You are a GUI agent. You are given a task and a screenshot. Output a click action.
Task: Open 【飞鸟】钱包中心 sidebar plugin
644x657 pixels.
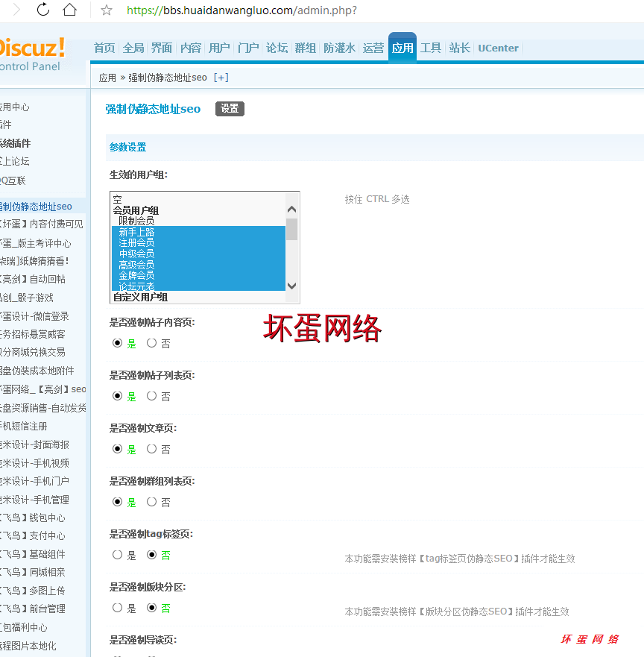click(x=33, y=518)
